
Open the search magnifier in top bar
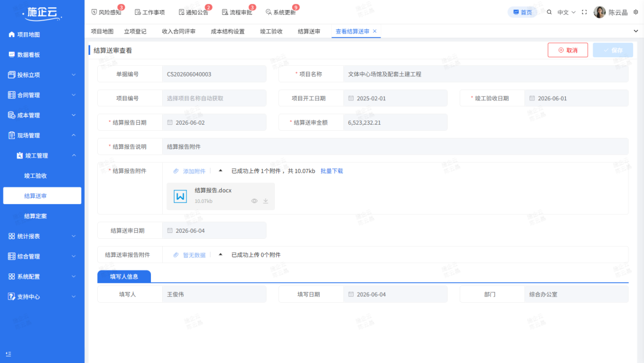[549, 13]
